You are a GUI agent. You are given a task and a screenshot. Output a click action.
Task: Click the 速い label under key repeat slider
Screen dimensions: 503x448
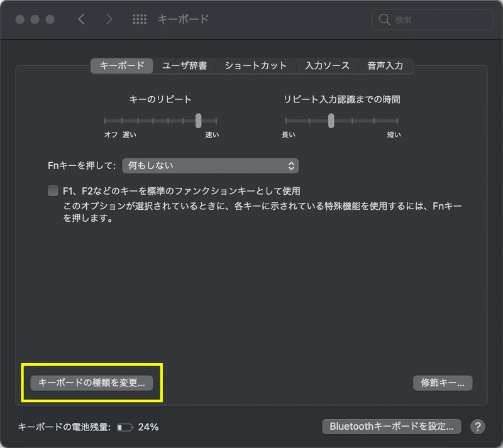(x=212, y=134)
